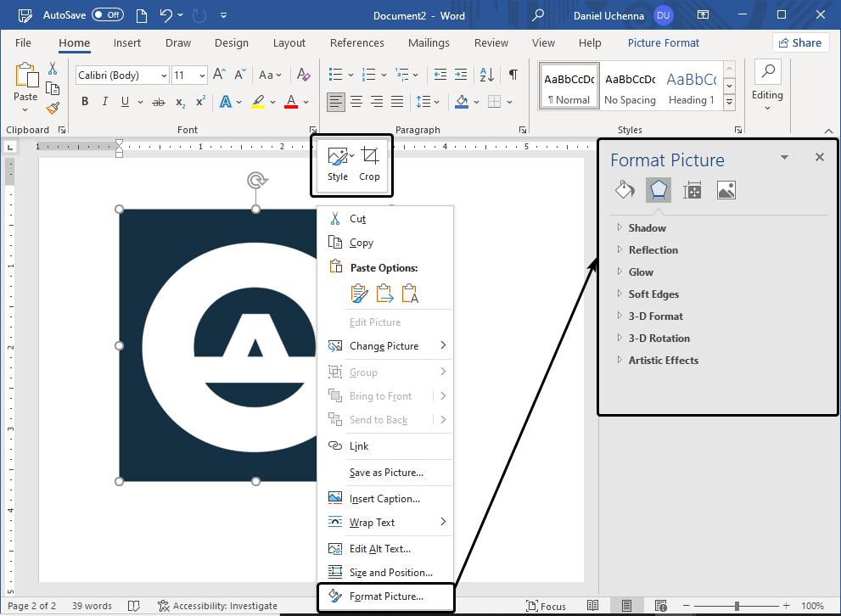
Task: Select the Crop tool in mini toolbar
Action: (x=369, y=162)
